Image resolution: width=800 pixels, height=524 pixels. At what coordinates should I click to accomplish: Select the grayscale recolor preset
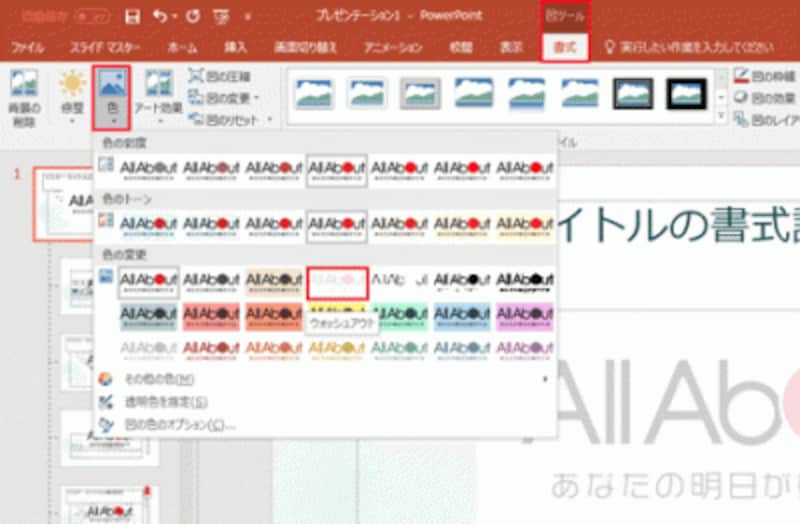[x=211, y=282]
